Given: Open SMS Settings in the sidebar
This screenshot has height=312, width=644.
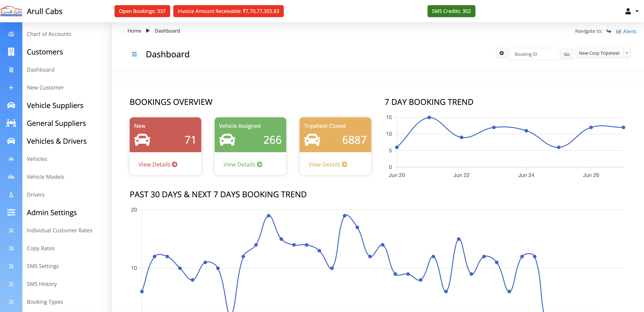Looking at the screenshot, I should pyautogui.click(x=43, y=266).
